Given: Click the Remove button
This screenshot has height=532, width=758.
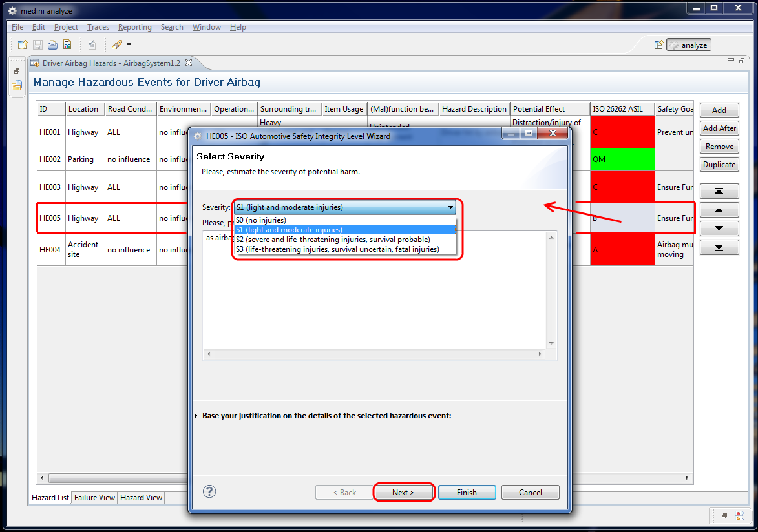Looking at the screenshot, I should tap(719, 147).
